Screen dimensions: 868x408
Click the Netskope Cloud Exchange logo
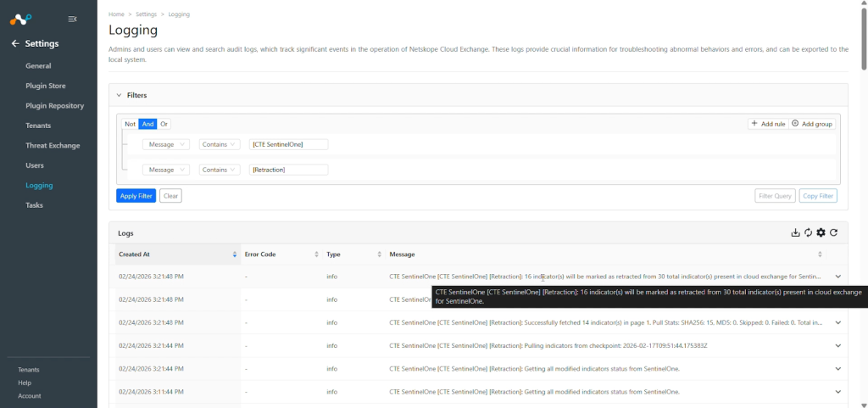coord(21,20)
